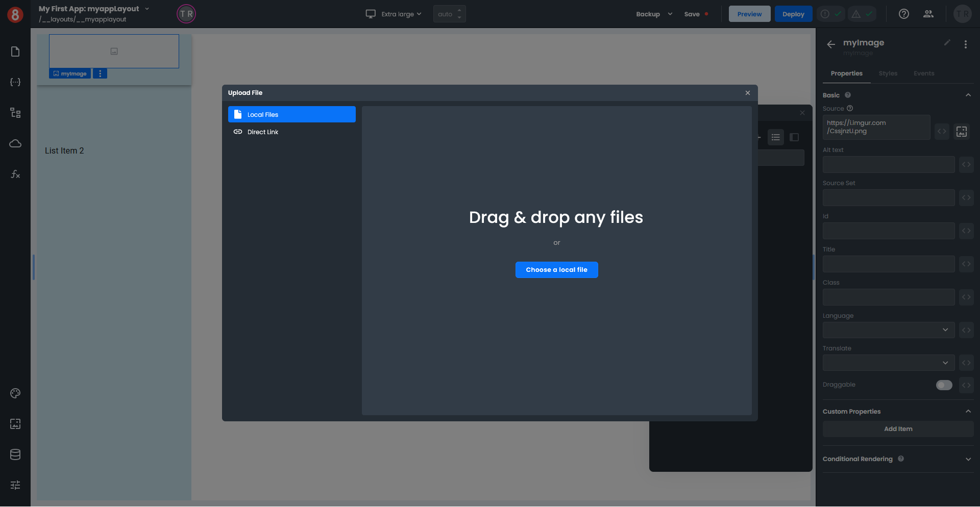Open the help question mark icon in top bar
Screen dimensions: 980x507
pos(904,14)
